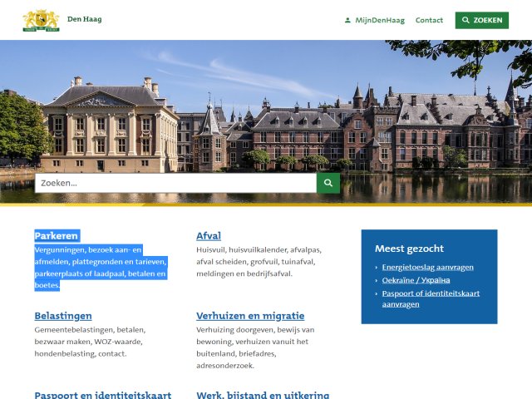Open the Contact page link
Screen dimensions: 532x399
coord(429,20)
